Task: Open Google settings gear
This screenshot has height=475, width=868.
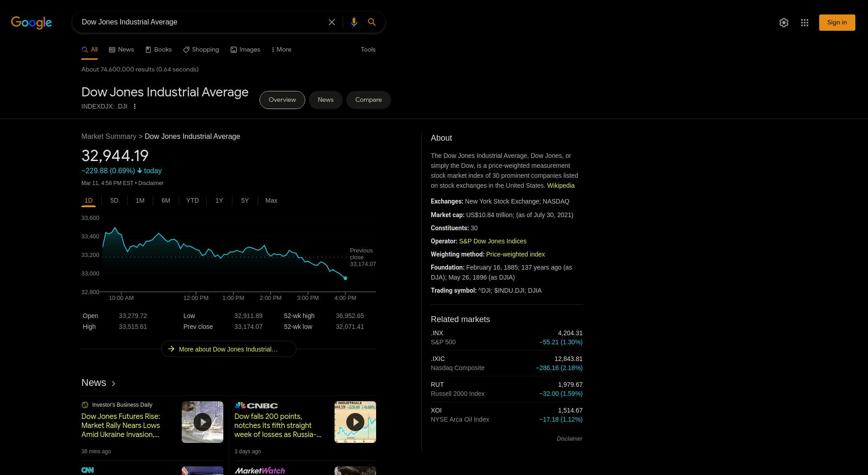Action: [x=784, y=23]
